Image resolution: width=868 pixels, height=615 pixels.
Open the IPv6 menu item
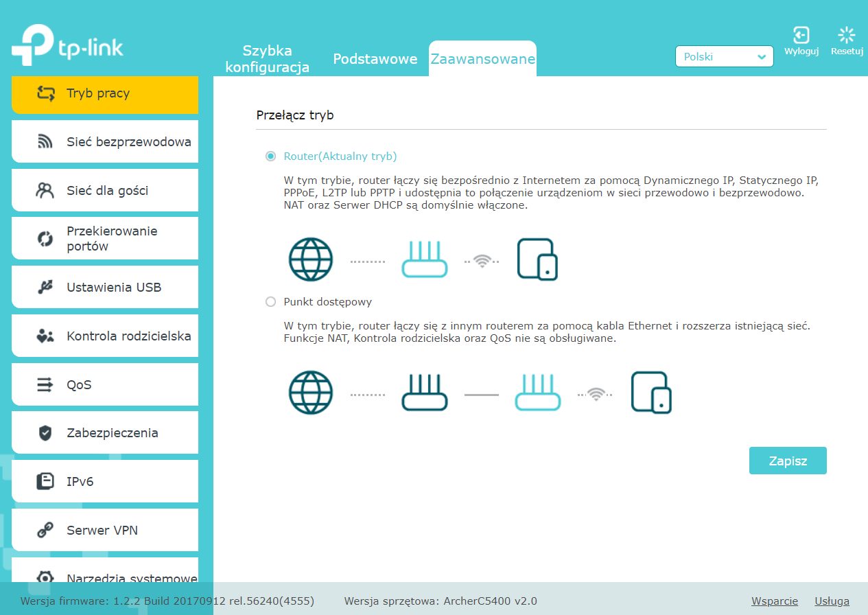coord(105,481)
